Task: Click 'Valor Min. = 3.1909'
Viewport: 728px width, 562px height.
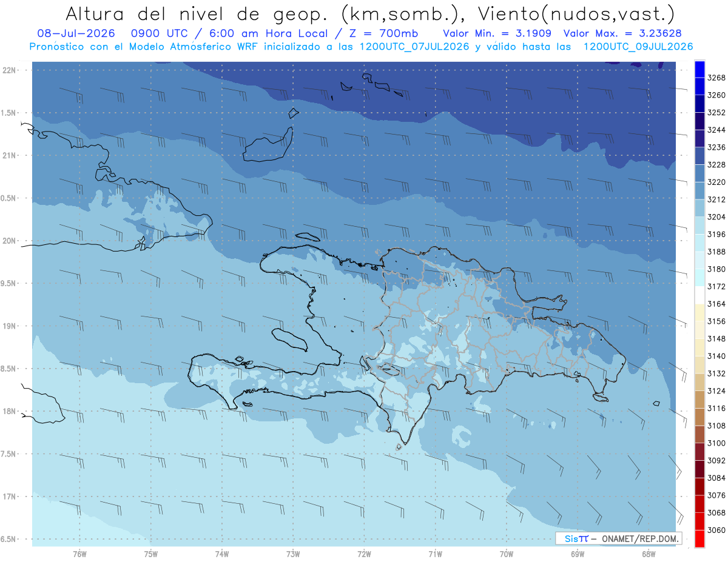Action: coord(497,33)
